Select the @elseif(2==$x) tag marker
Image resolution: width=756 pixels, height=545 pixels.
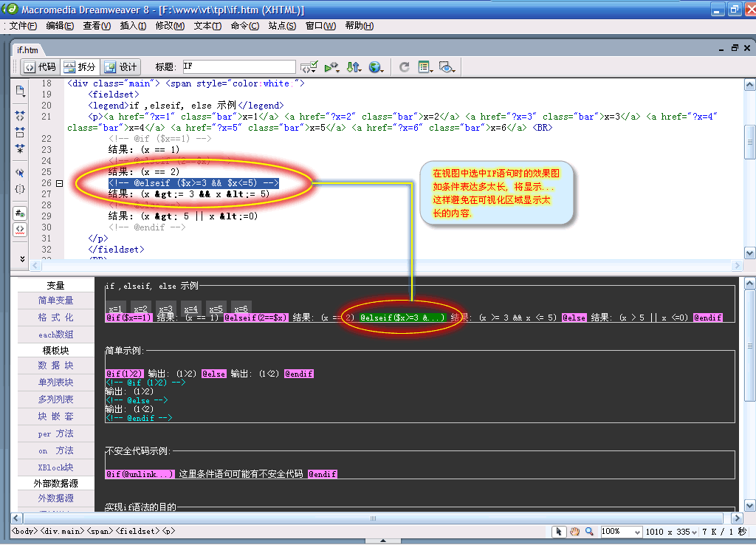256,318
